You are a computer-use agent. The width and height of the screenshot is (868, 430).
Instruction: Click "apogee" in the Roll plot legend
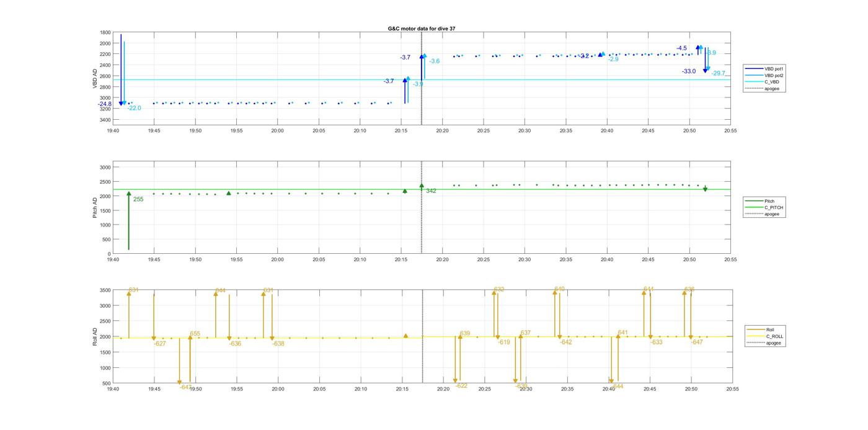(766, 343)
